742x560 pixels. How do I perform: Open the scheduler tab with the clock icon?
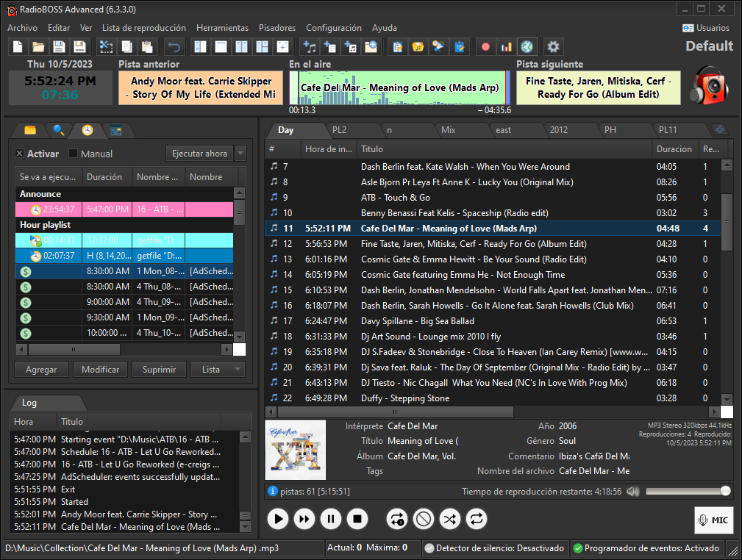(x=88, y=130)
